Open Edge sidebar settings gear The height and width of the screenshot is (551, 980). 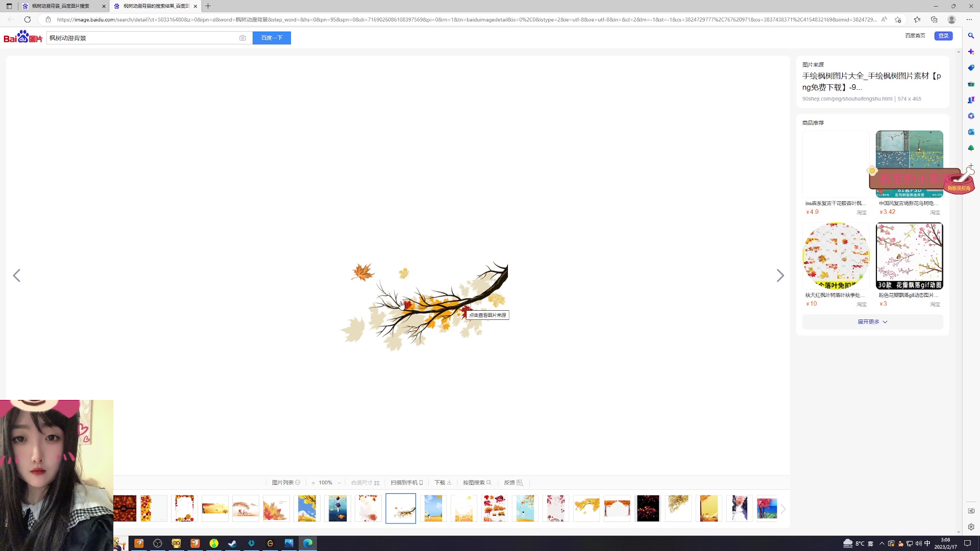(x=971, y=527)
